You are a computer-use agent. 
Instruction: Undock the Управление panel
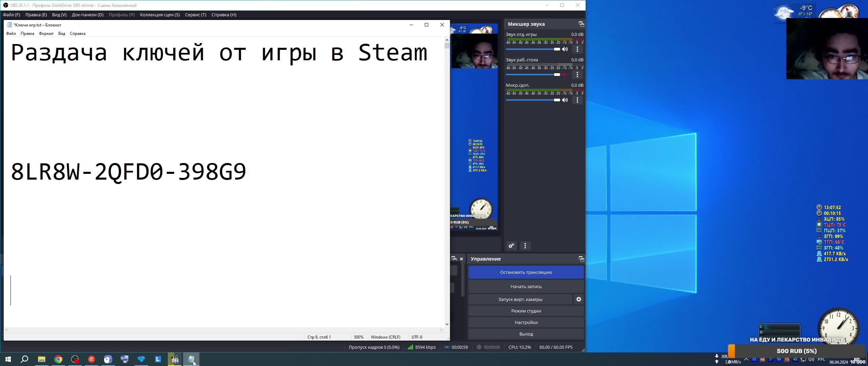click(x=581, y=259)
